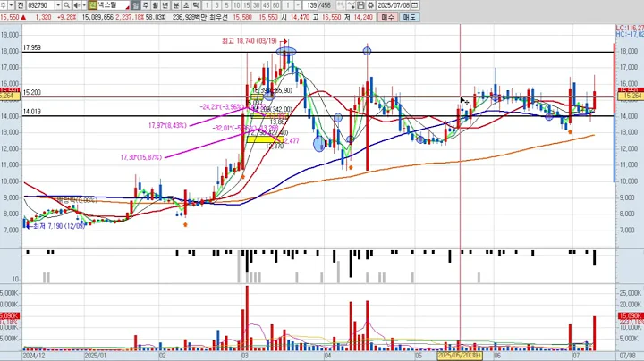
Task: Choose the 30 interval button
Action: pyautogui.click(x=257, y=5)
